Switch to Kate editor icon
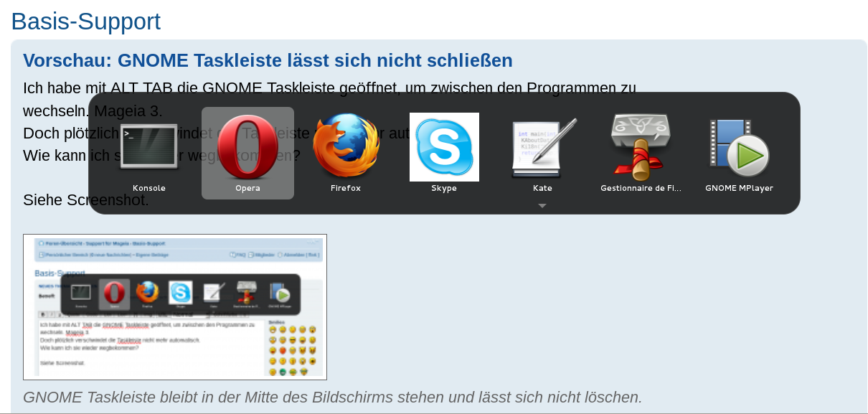 coord(542,147)
